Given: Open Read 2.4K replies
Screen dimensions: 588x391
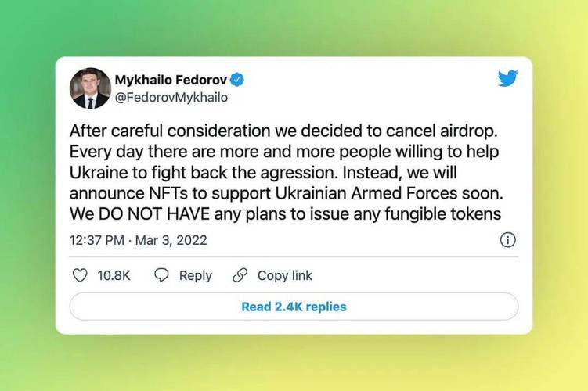Looking at the screenshot, I should (294, 307).
